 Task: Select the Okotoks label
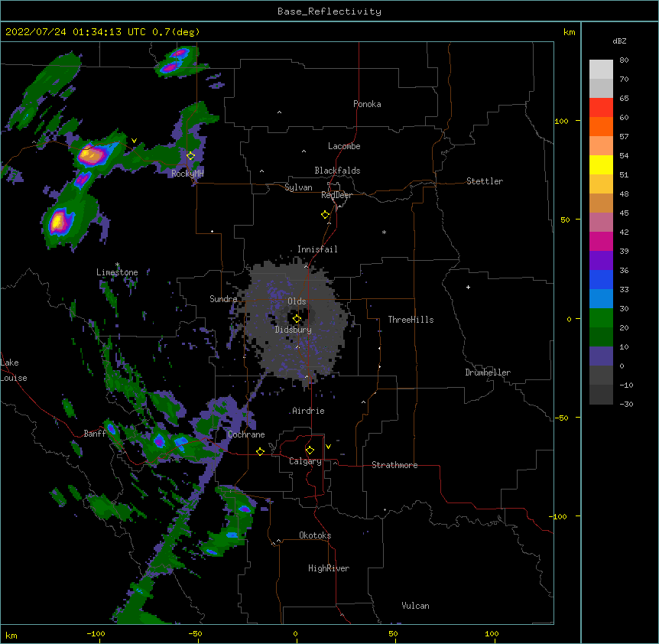pyautogui.click(x=315, y=535)
